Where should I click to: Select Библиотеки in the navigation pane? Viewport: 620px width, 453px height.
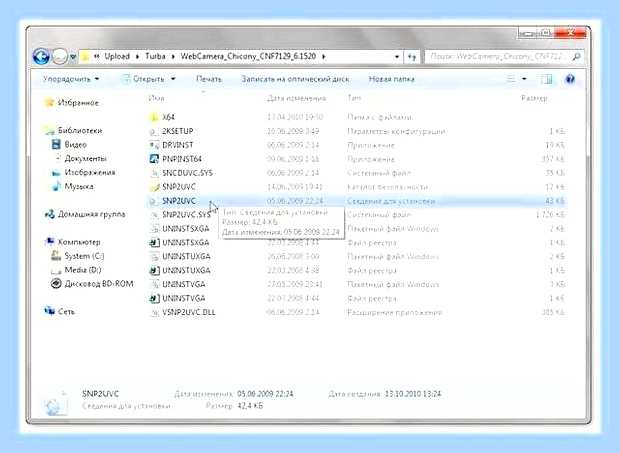coord(80,130)
